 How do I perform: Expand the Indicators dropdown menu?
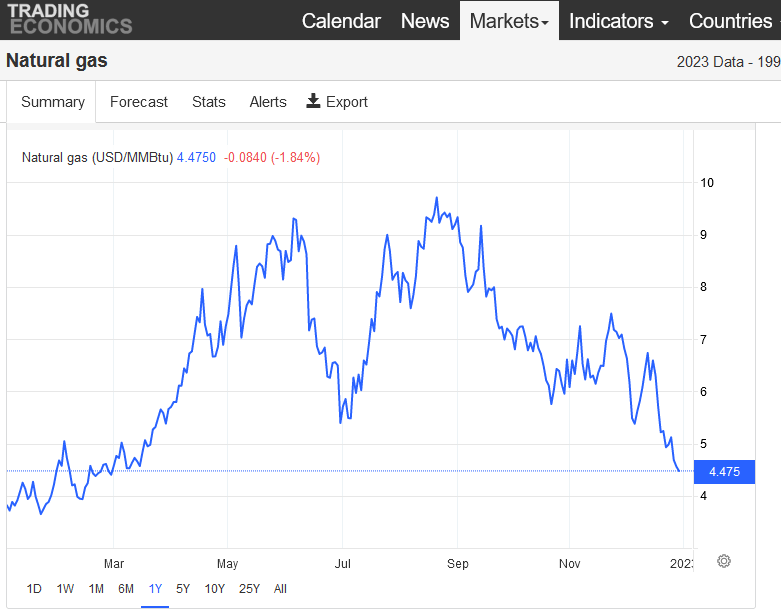pyautogui.click(x=619, y=21)
